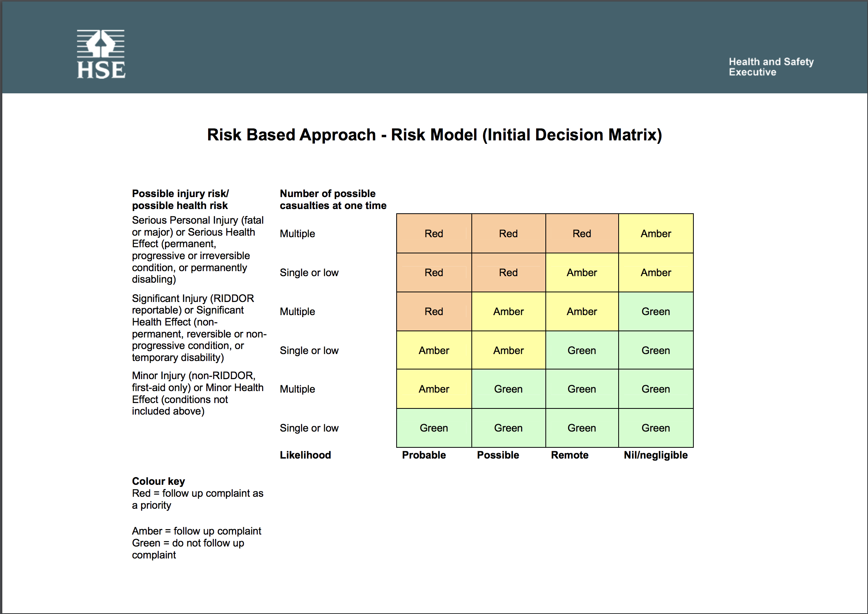
Task: Click the Risk Model matrix title
Action: click(434, 135)
